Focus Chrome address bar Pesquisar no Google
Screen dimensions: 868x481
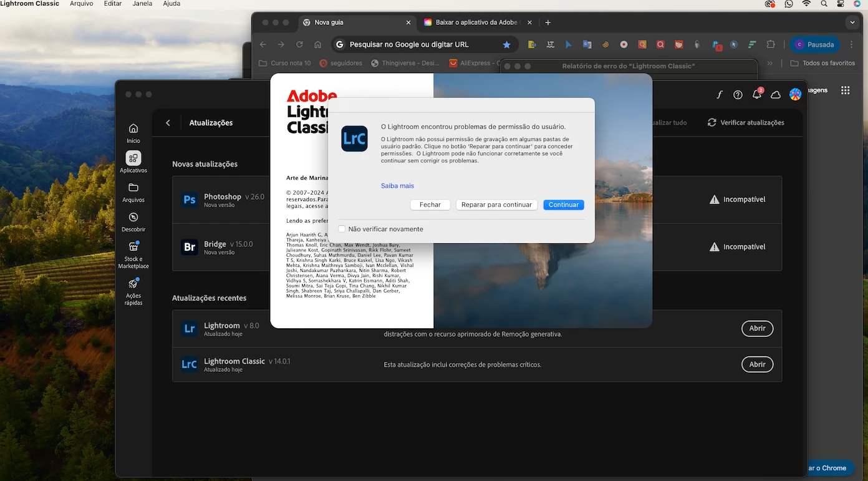pyautogui.click(x=424, y=44)
